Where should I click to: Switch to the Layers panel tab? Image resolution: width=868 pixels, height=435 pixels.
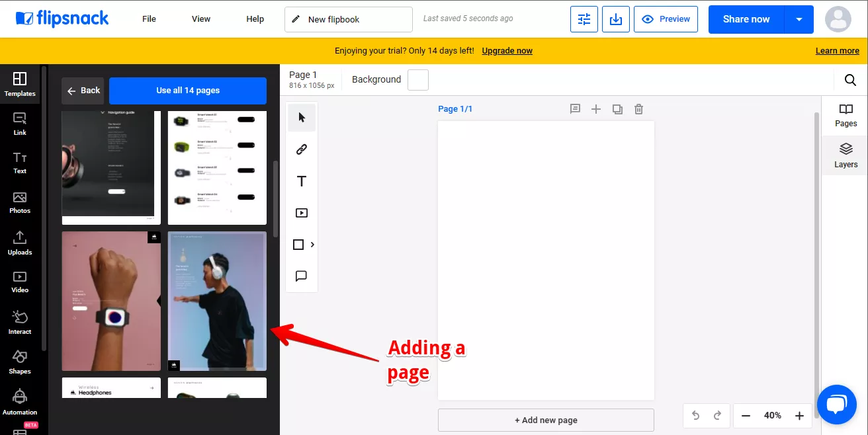coord(846,156)
